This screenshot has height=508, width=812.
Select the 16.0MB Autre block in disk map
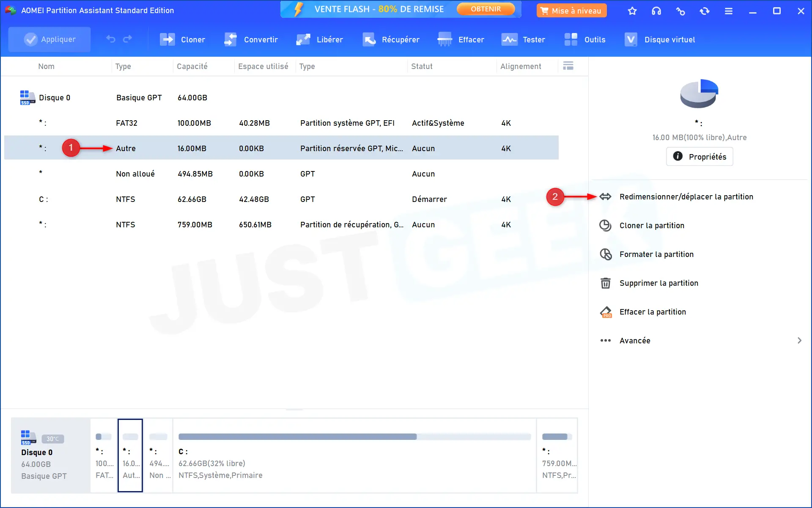click(130, 456)
